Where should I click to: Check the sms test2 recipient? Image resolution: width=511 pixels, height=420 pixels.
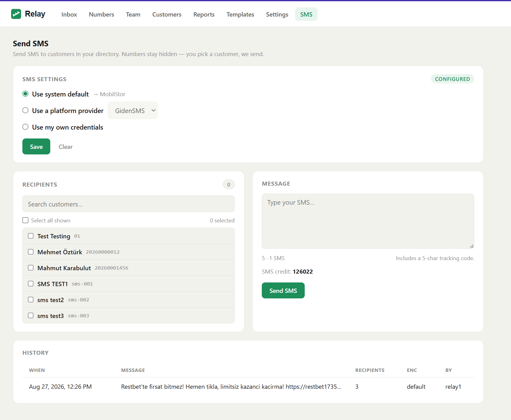click(31, 300)
